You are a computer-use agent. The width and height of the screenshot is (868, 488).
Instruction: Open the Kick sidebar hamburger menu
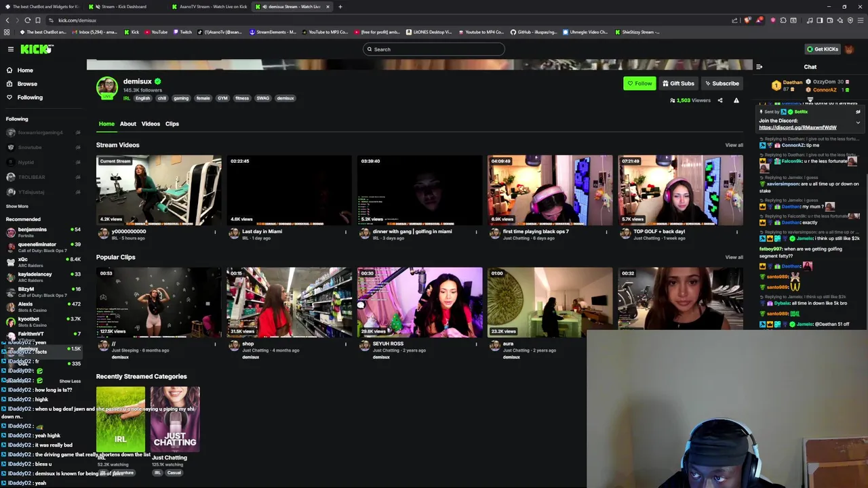(x=10, y=49)
